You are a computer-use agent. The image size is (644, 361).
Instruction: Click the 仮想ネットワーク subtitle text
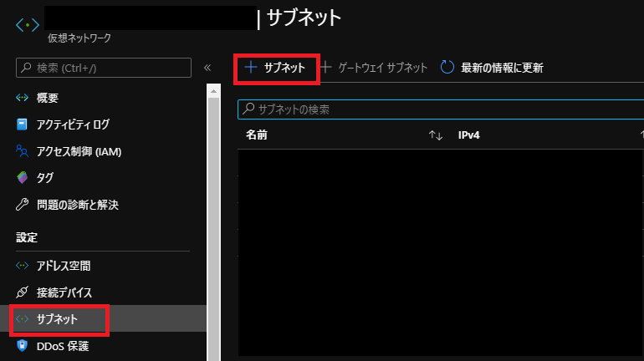tap(79, 38)
